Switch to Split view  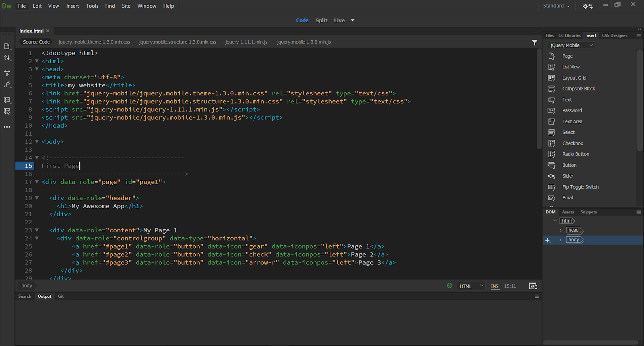(321, 20)
